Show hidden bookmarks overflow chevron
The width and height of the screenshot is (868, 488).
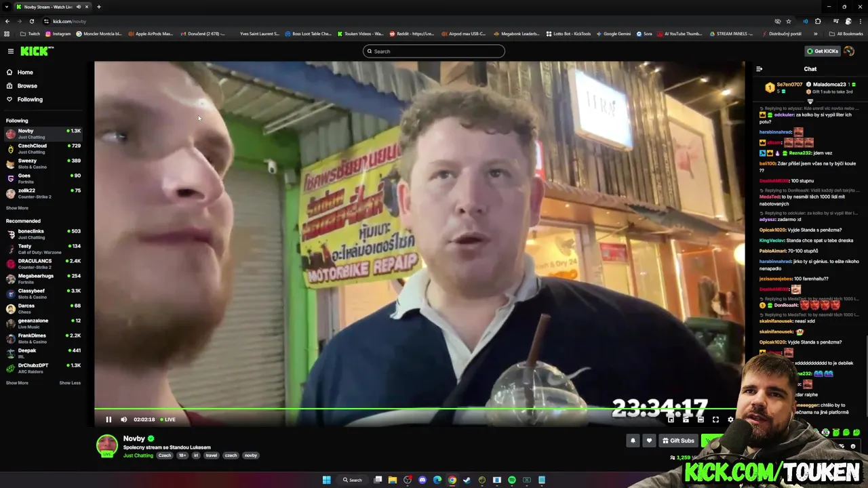815,34
